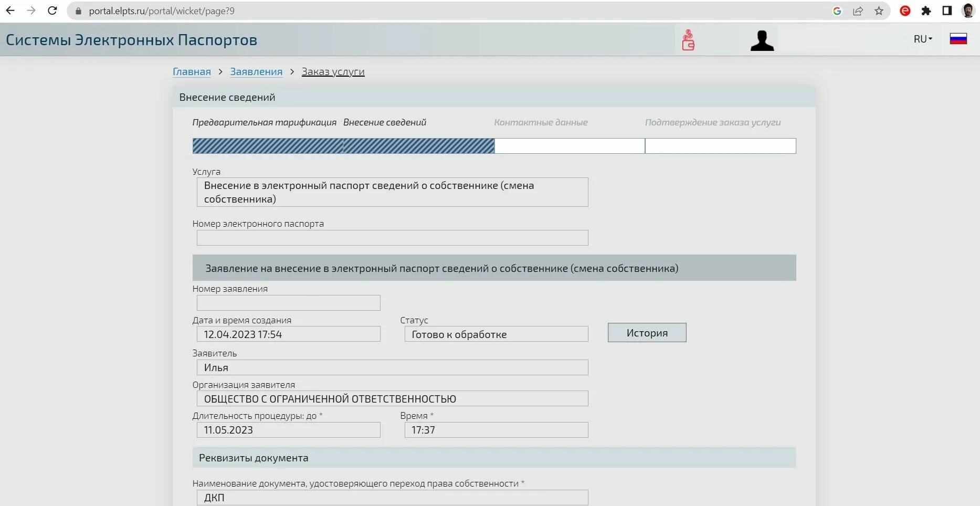
Task: Click the Внесение сведений panel title
Action: (227, 97)
